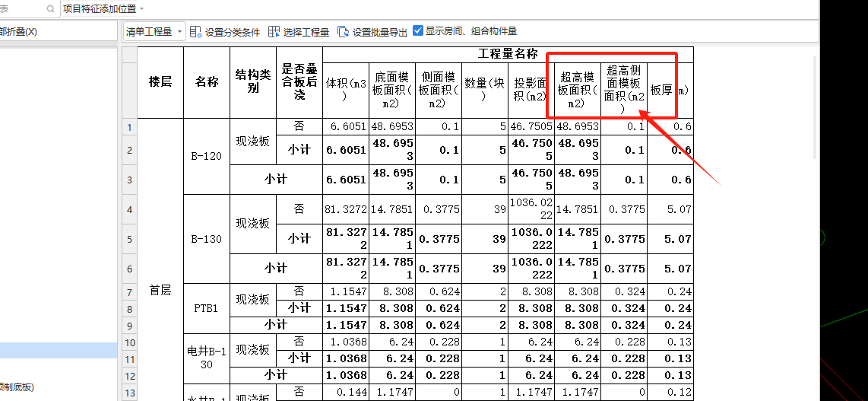Click the 选择工程量 button label

[306, 32]
